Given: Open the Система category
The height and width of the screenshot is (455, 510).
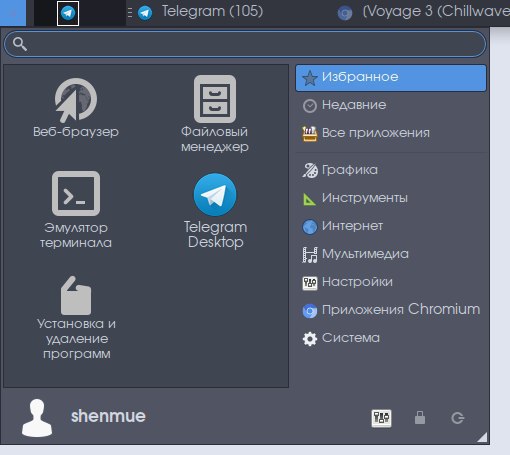Looking at the screenshot, I should pos(391,338).
